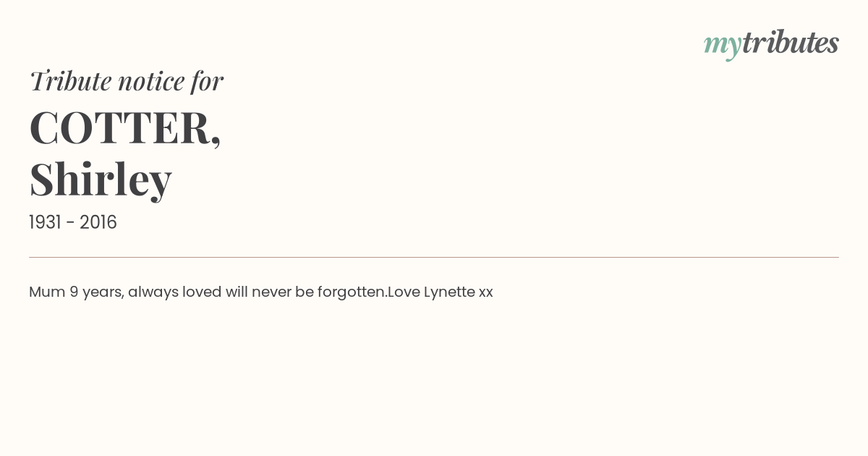Click the "xx" at the message end
This screenshot has height=456, width=868.
click(485, 292)
